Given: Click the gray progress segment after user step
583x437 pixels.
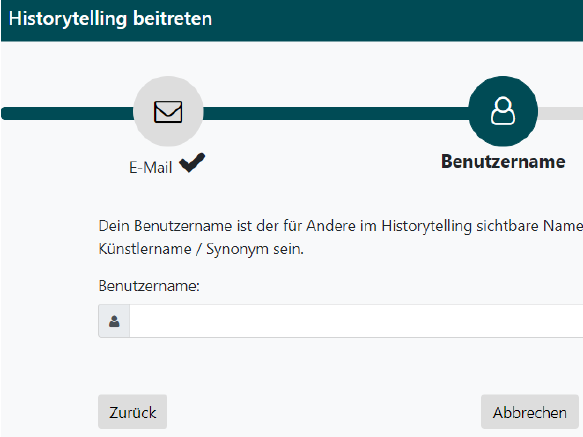Looking at the screenshot, I should click(560, 113).
